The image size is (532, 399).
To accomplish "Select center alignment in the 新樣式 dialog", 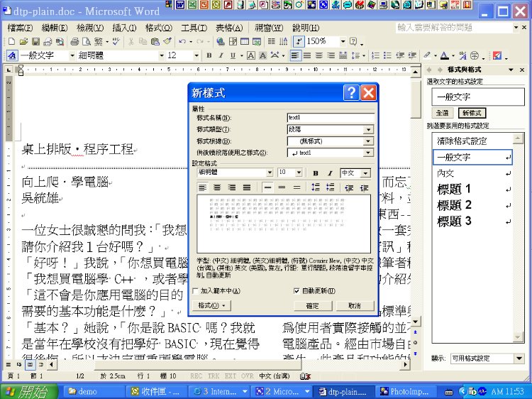I will (x=217, y=187).
